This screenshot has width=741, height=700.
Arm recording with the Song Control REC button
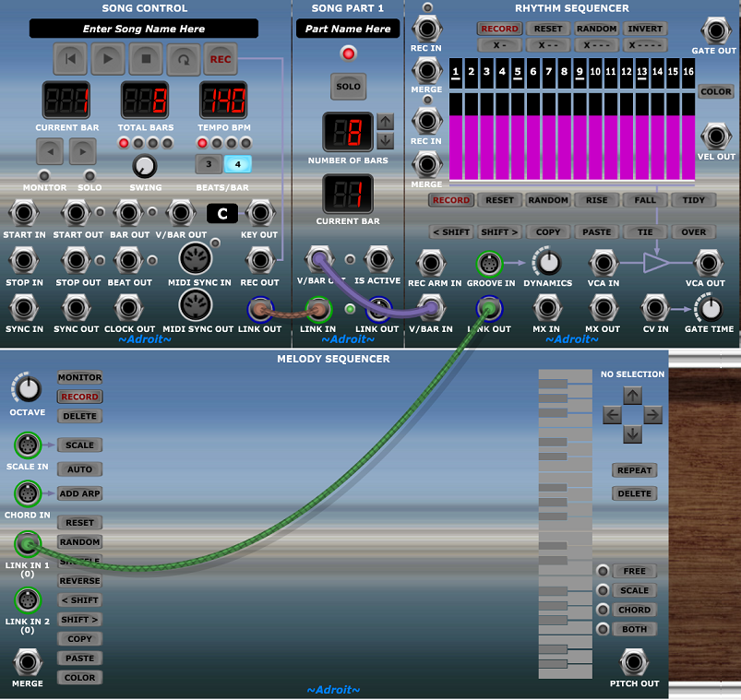click(x=221, y=59)
